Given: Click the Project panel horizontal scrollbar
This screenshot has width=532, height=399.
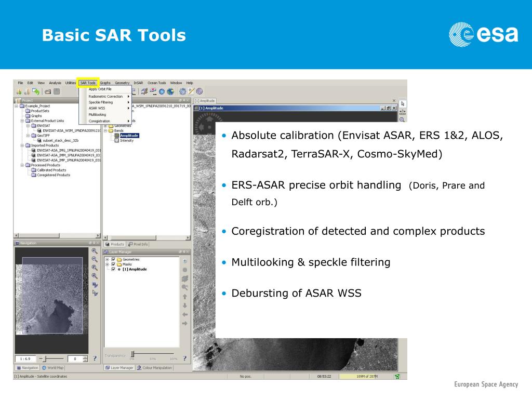Looking at the screenshot, I should pos(57,235).
